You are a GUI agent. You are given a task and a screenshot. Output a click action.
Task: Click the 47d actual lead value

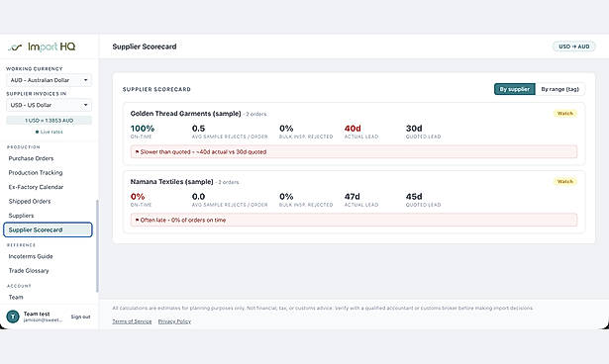(352, 197)
